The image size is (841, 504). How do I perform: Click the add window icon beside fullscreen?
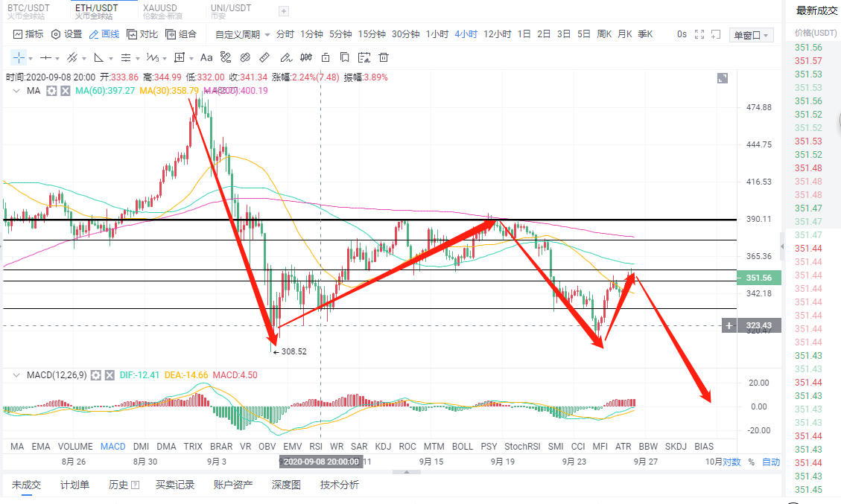tap(716, 34)
